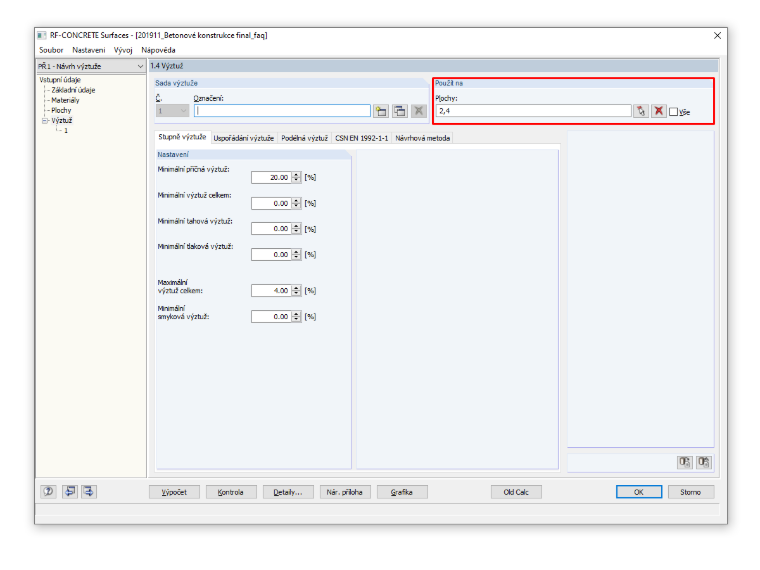Open the Detaily... dialog

[x=288, y=492]
